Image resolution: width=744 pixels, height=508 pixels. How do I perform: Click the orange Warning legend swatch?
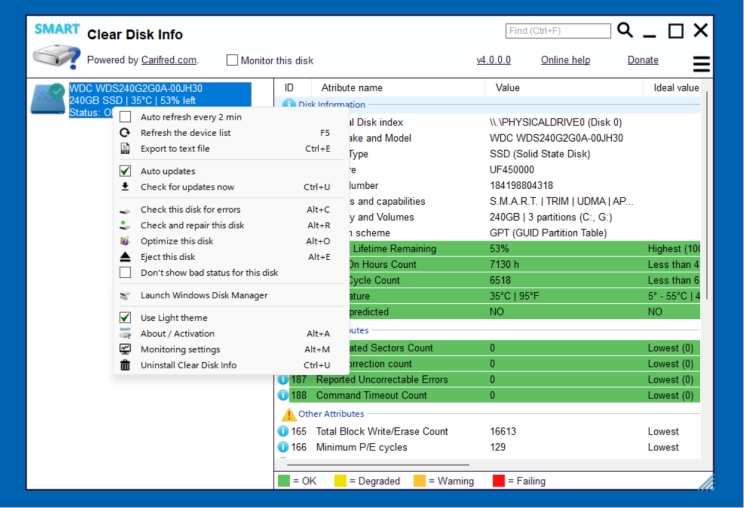tap(419, 481)
